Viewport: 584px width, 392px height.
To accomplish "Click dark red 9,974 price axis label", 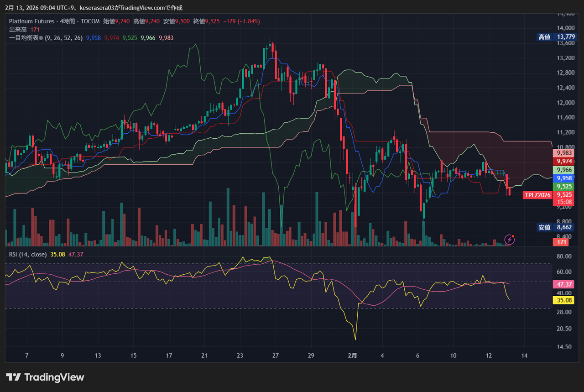I will 564,162.
